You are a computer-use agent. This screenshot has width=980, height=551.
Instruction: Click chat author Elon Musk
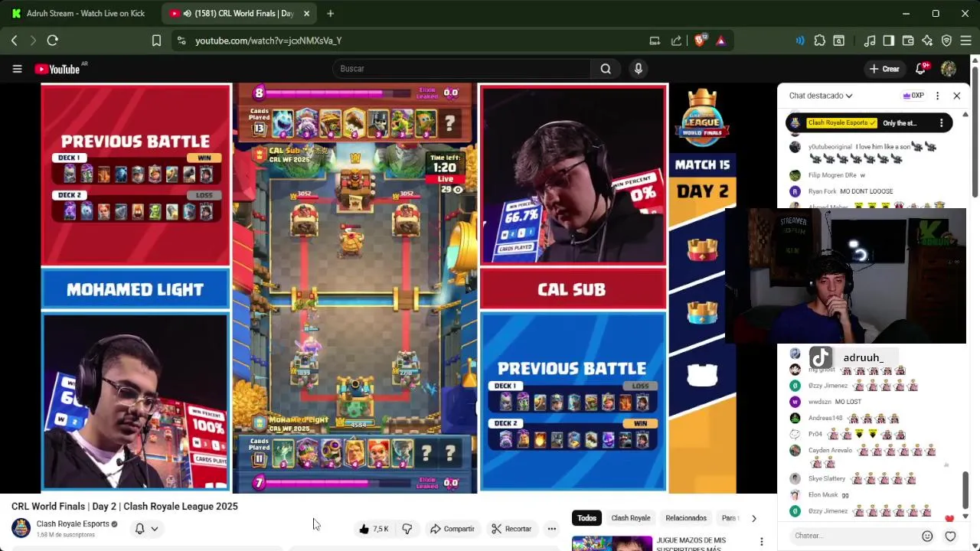coord(823,495)
